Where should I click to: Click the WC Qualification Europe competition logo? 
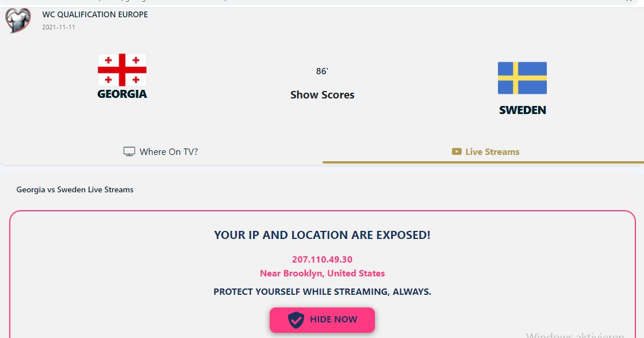(17, 20)
